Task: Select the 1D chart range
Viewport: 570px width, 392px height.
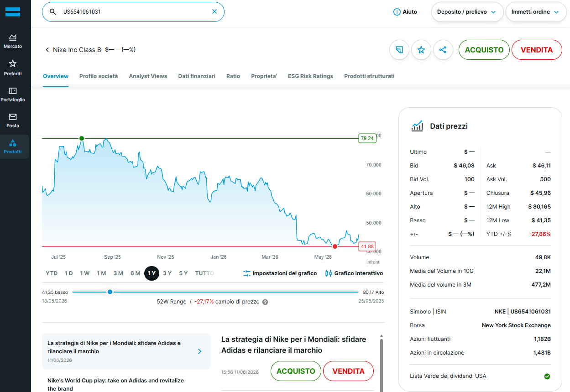Action: point(68,273)
